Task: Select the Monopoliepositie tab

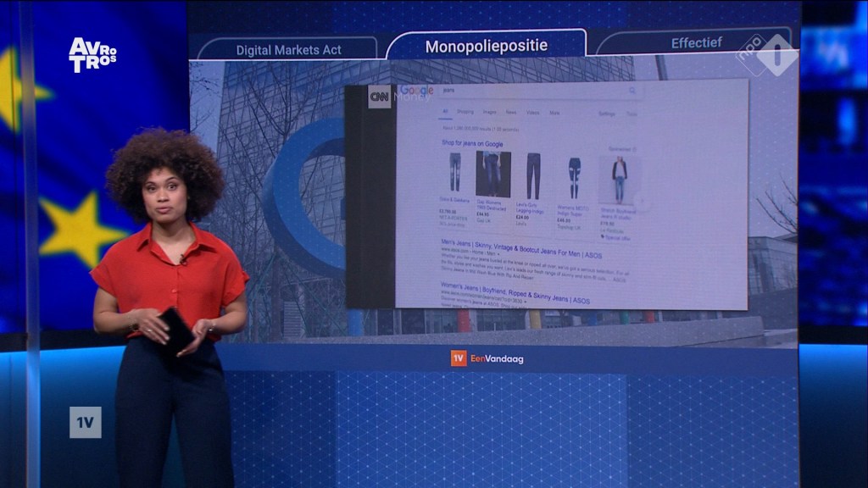Action: coord(486,46)
